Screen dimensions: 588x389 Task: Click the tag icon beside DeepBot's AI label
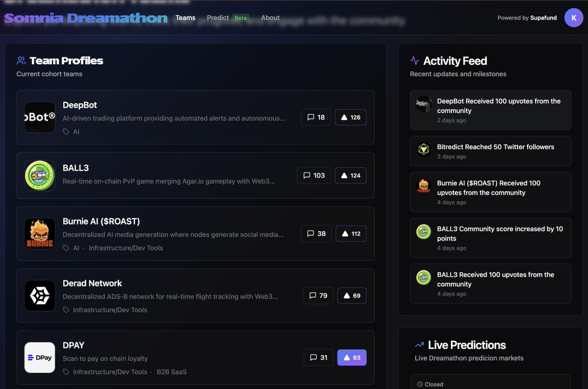coord(65,131)
